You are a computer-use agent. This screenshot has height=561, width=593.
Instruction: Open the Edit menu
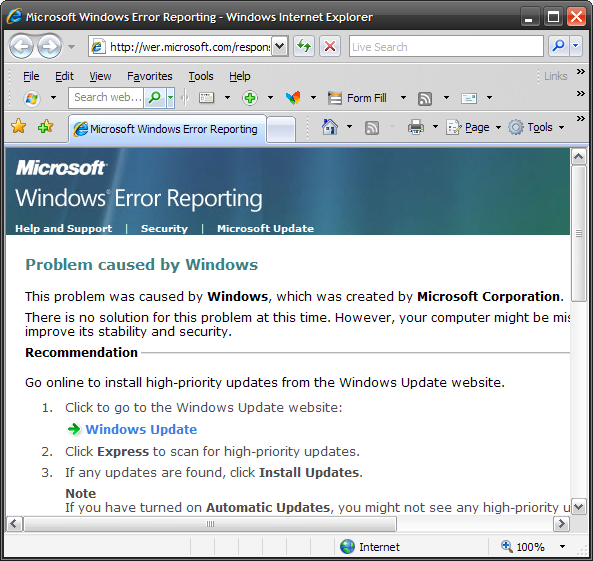tap(64, 76)
